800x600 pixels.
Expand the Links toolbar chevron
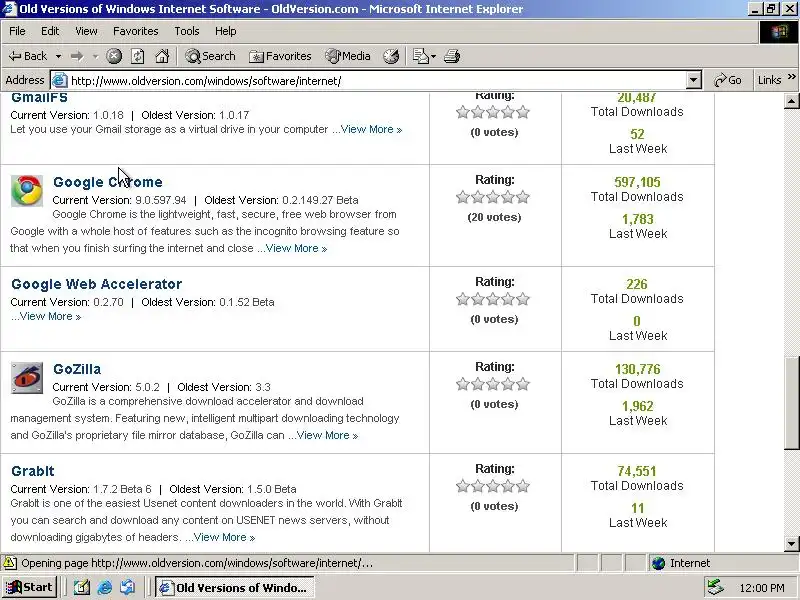tap(792, 77)
